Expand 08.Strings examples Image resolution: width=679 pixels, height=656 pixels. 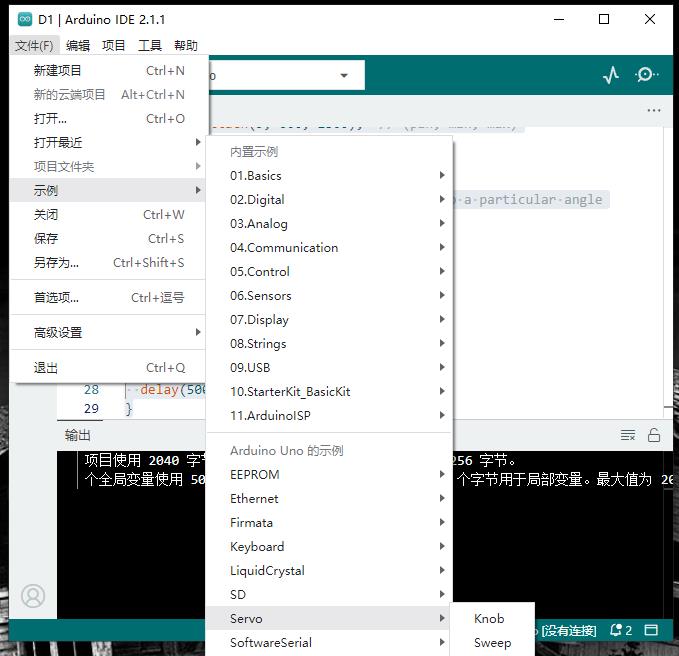pos(329,344)
